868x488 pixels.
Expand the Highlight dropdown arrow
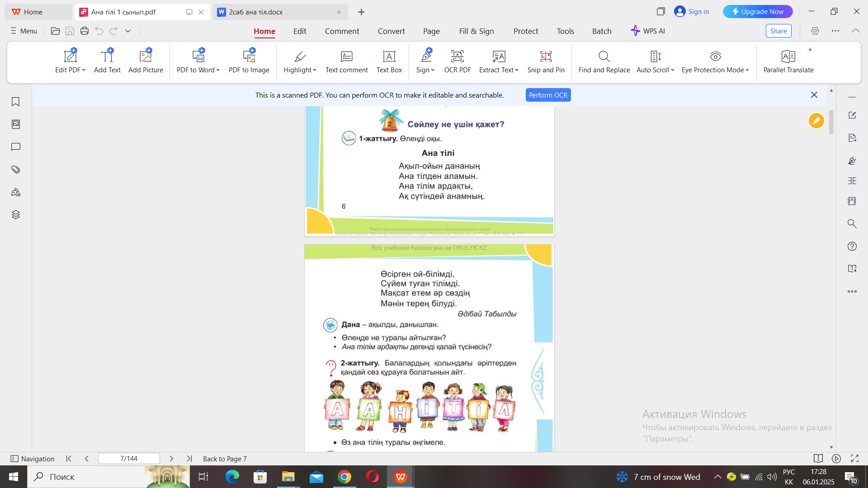[x=315, y=70]
